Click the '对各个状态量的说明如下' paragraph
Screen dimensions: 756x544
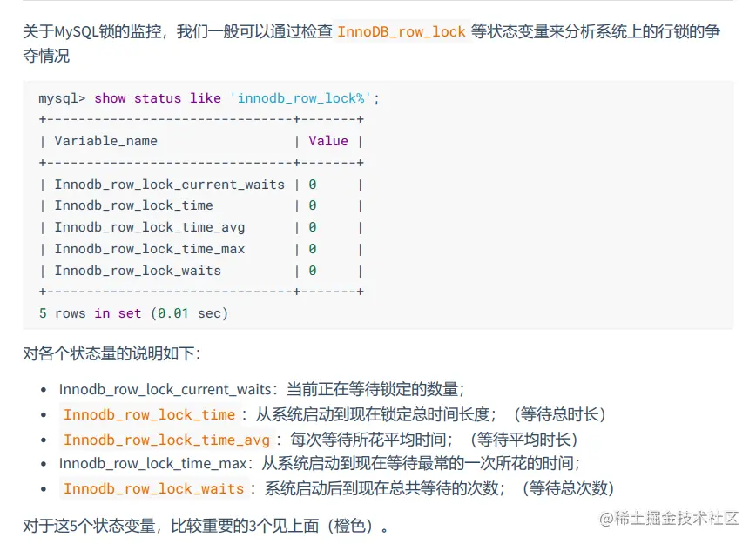(111, 353)
